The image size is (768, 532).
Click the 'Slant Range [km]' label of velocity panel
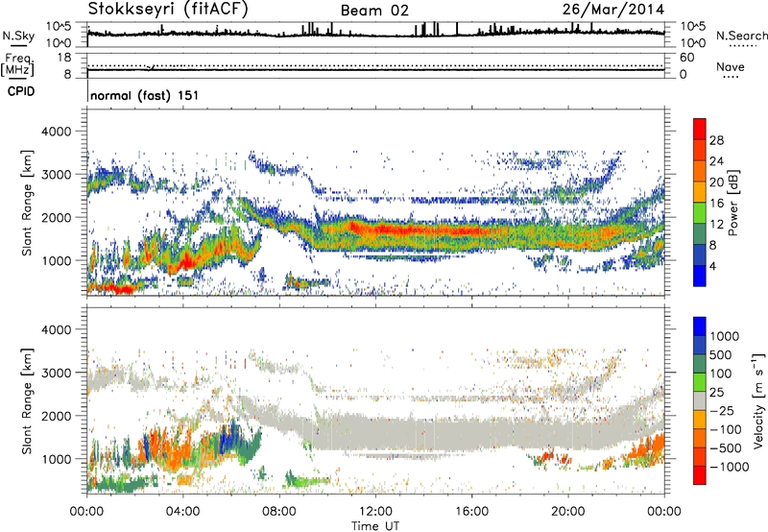click(27, 400)
